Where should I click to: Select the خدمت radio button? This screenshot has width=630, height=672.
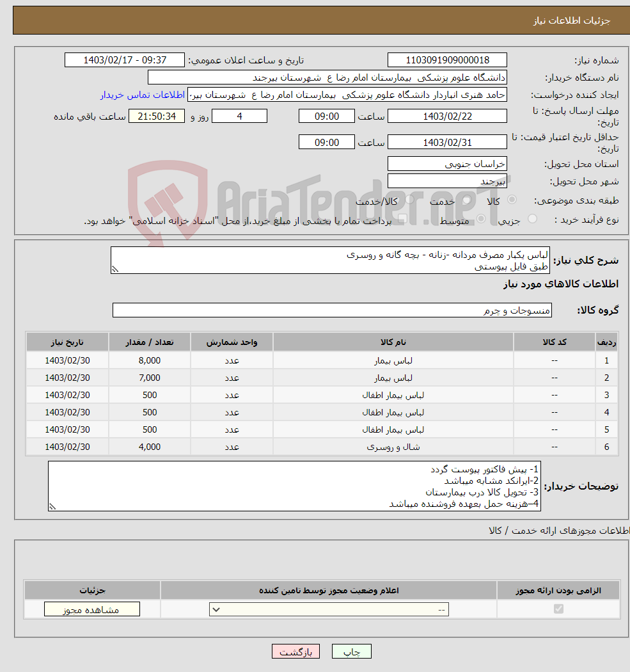coord(467,200)
